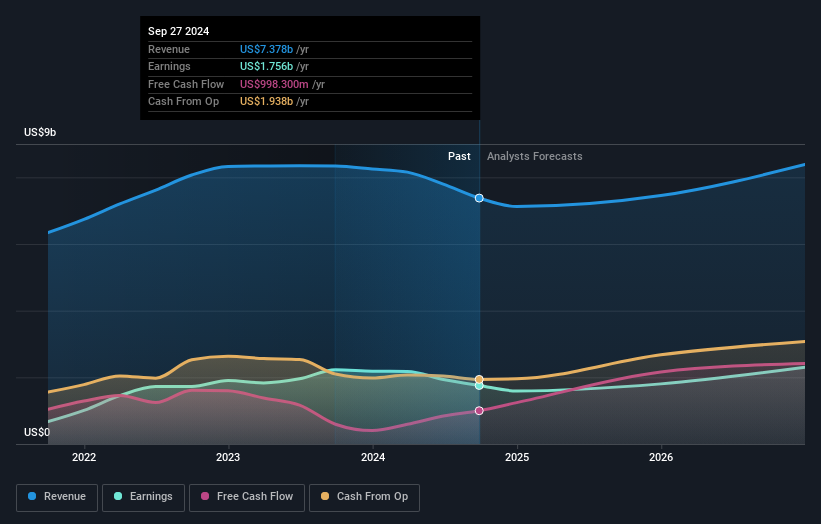Click the Free Cash Flow label in tooltip
Screen dimensions: 821x524
point(186,84)
